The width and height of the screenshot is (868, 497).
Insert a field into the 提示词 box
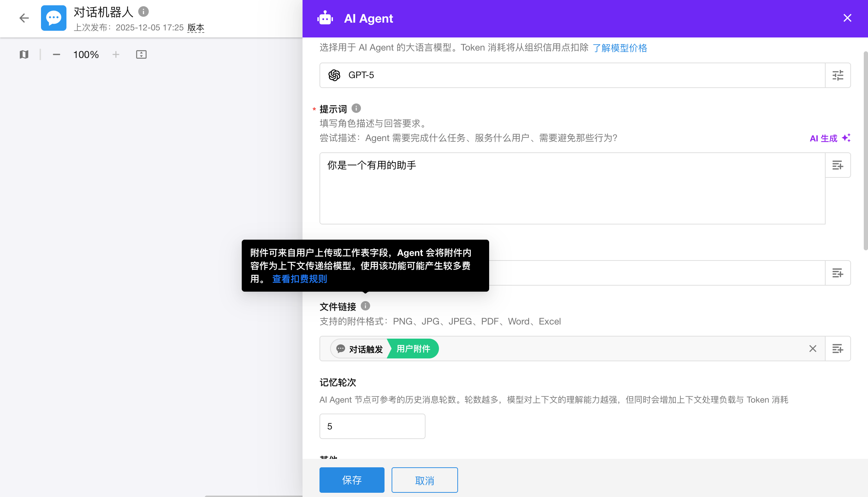pos(838,165)
